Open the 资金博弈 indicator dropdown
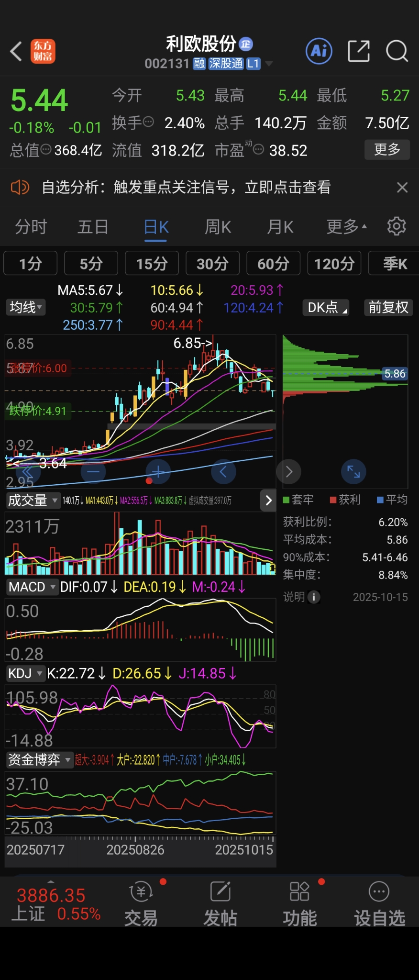 pos(39,759)
